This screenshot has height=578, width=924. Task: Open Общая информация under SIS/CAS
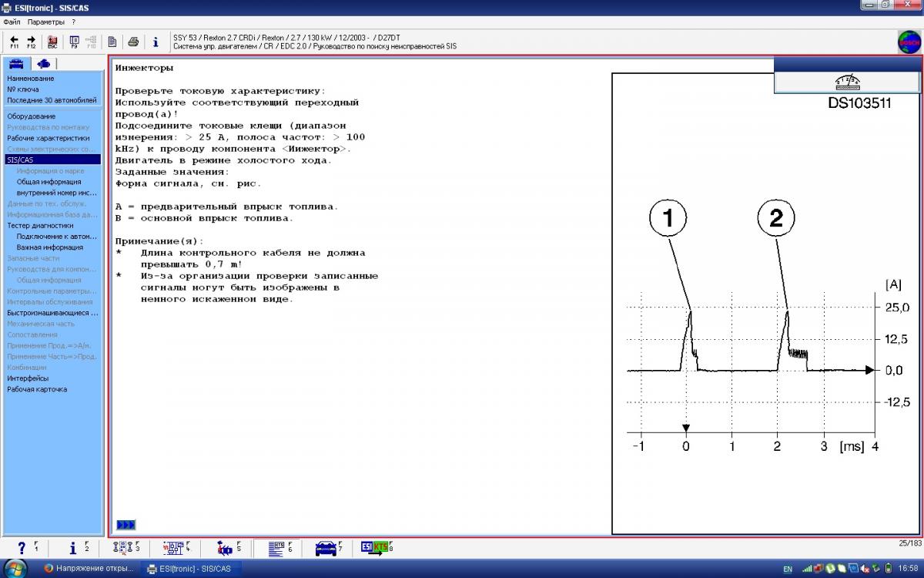point(49,182)
